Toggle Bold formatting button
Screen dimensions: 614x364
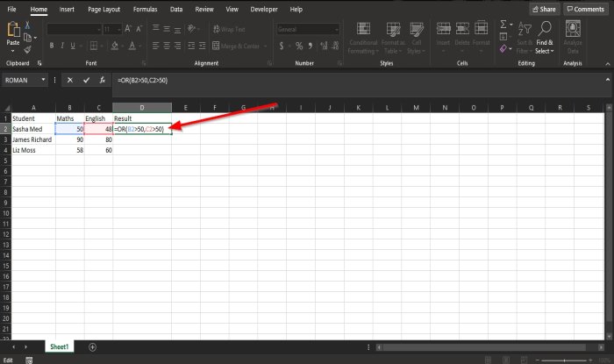(x=51, y=46)
